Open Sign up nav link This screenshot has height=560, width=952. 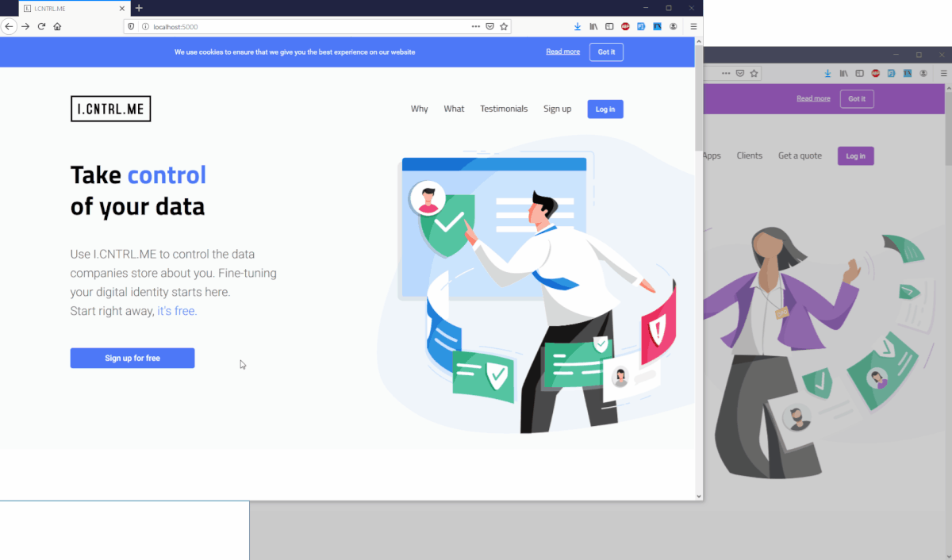pos(557,109)
